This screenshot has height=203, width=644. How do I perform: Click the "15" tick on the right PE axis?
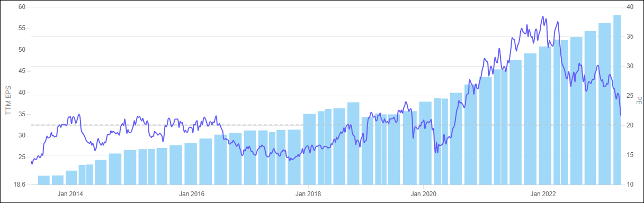click(630, 155)
